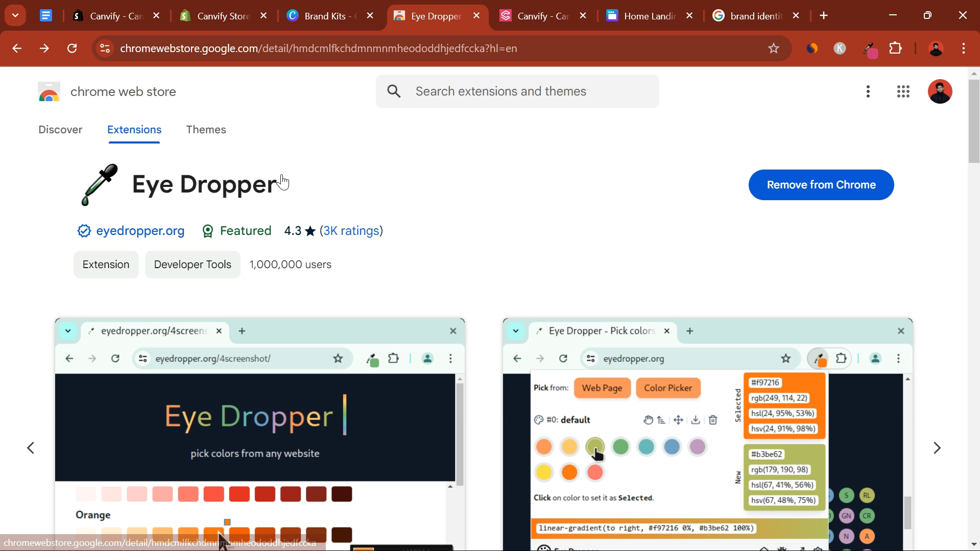Open the first Eye Dropper screenshot
980x551 pixels.
pos(260,434)
